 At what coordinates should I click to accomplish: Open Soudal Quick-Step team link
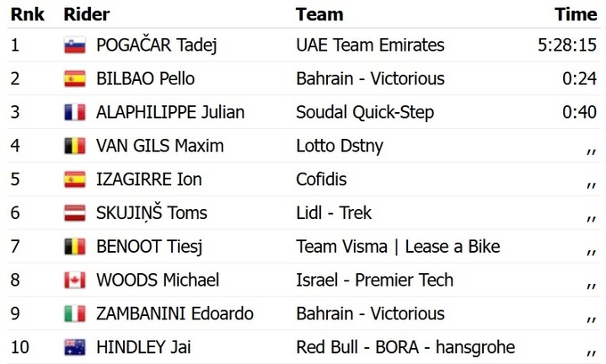(365, 113)
